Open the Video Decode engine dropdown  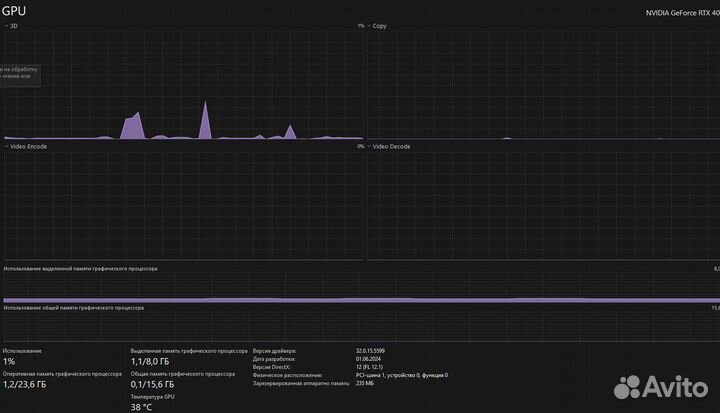(391, 146)
